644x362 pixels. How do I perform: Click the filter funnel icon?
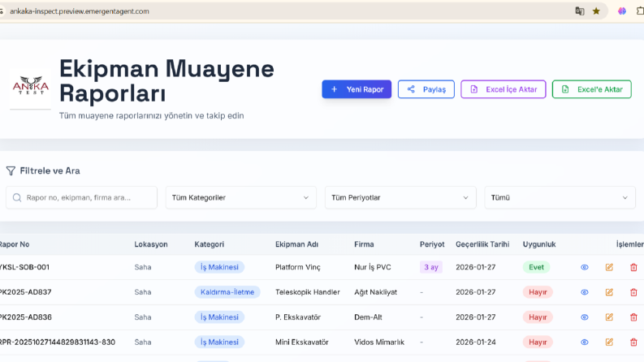[11, 170]
